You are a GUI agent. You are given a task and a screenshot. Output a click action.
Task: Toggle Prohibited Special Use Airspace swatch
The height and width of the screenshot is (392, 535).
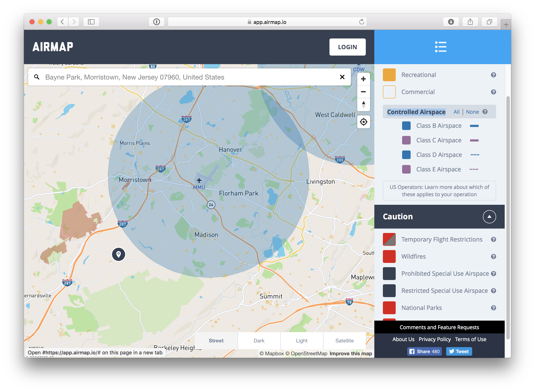[389, 274]
